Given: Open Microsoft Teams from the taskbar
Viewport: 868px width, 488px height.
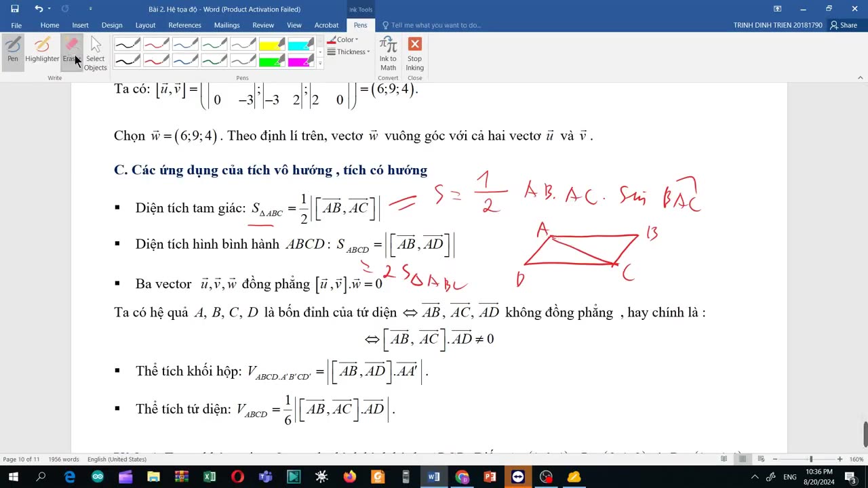Looking at the screenshot, I should [x=265, y=476].
